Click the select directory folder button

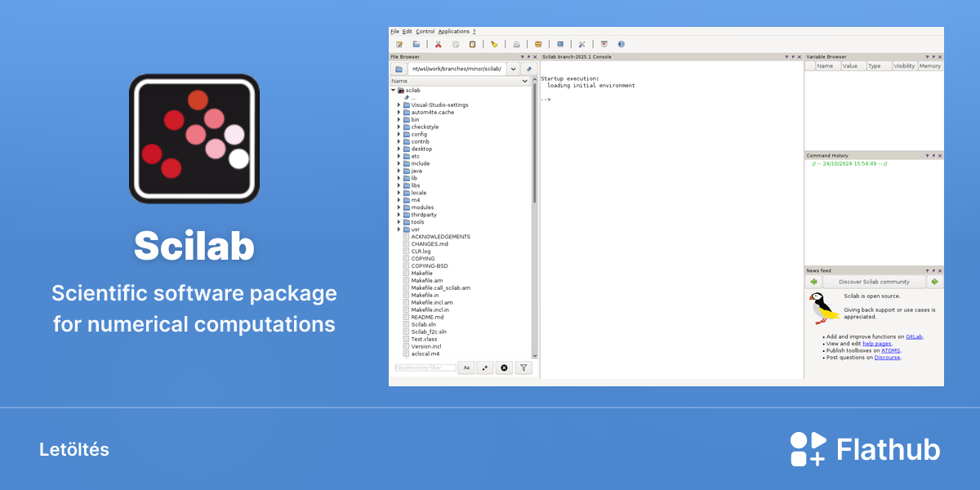coord(399,69)
